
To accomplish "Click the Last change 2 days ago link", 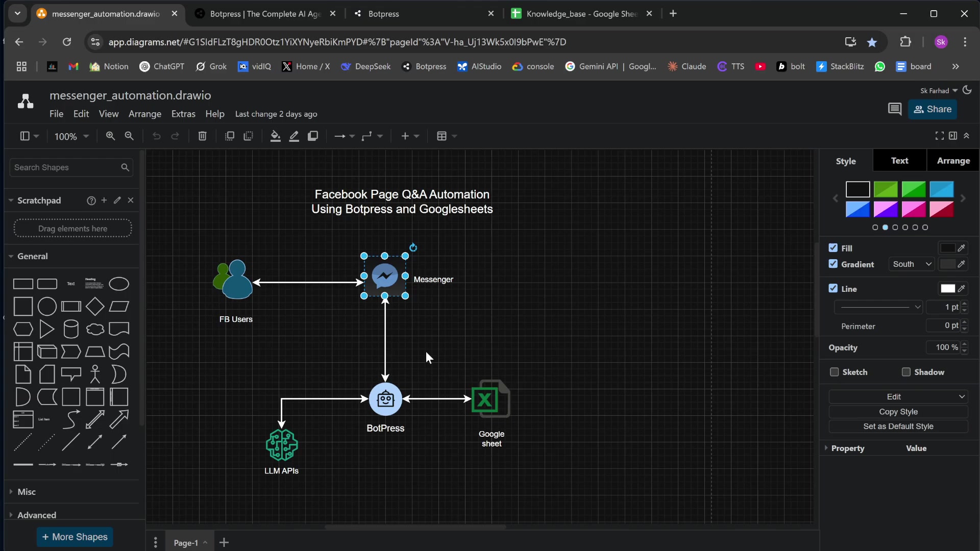I will [276, 114].
